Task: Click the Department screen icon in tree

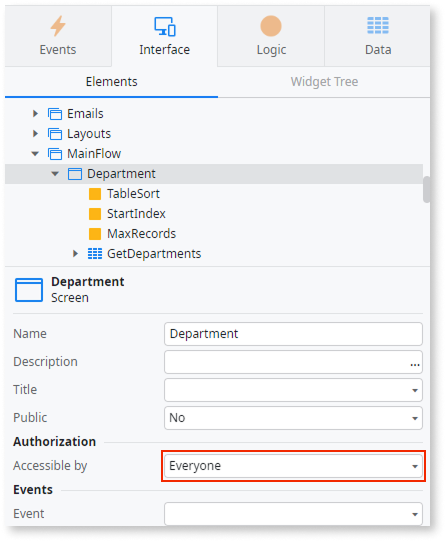Action: point(75,174)
